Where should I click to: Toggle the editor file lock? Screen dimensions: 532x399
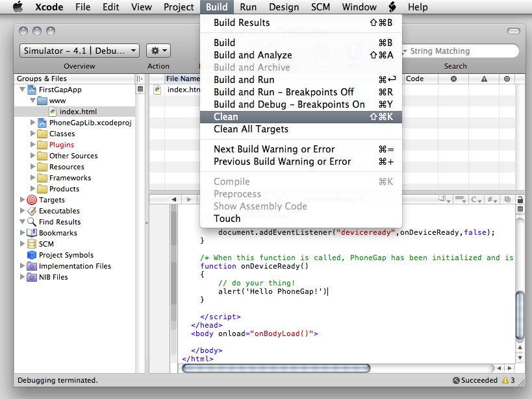[x=520, y=199]
